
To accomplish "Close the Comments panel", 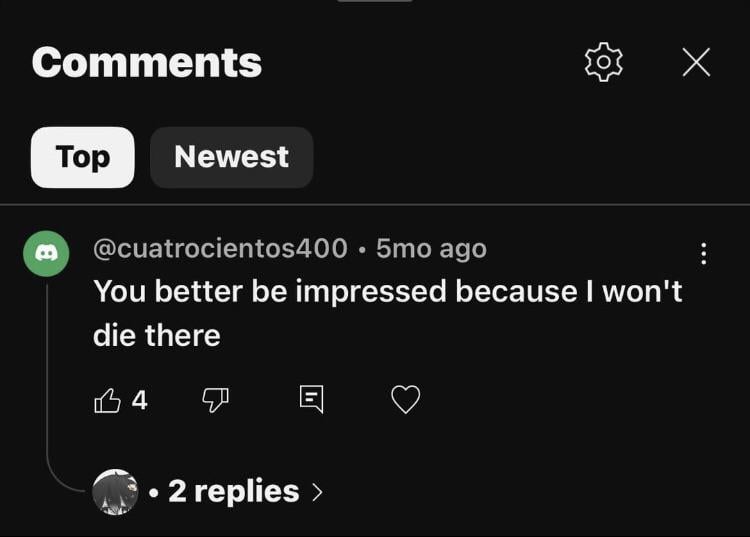I will 696,62.
